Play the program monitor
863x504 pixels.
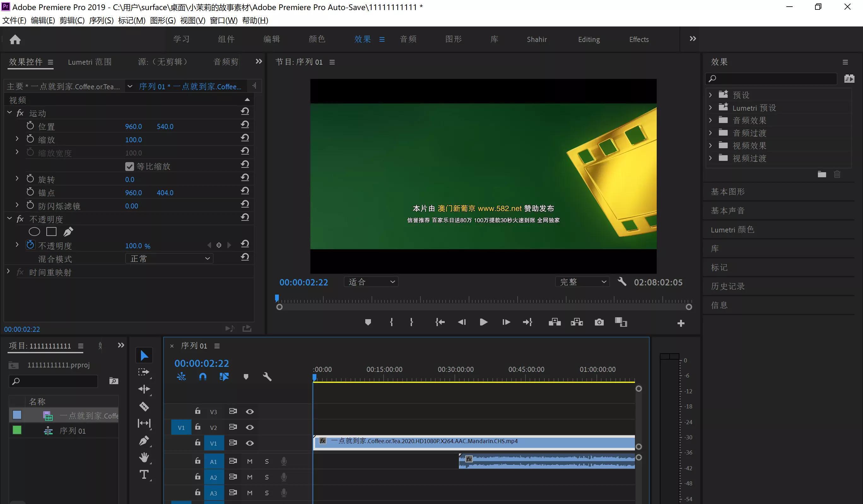pyautogui.click(x=484, y=322)
